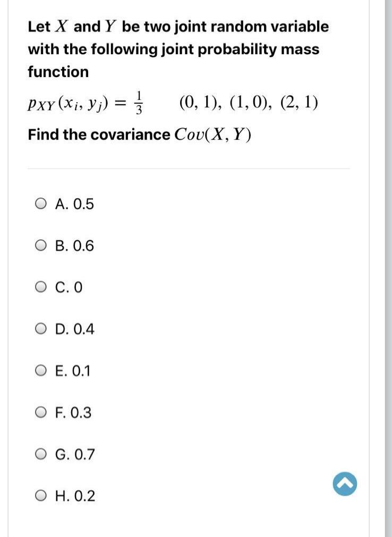392x537 pixels.
Task: Click the label text 'E. 0.1'
Action: (74, 371)
